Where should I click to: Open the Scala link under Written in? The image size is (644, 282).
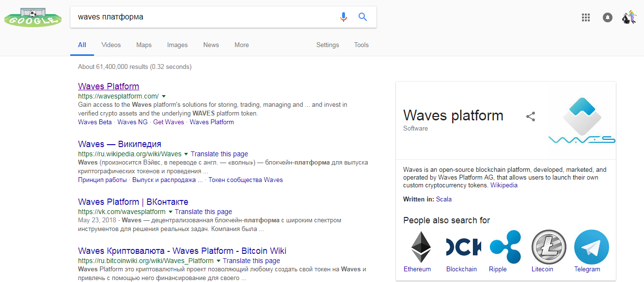tap(444, 199)
